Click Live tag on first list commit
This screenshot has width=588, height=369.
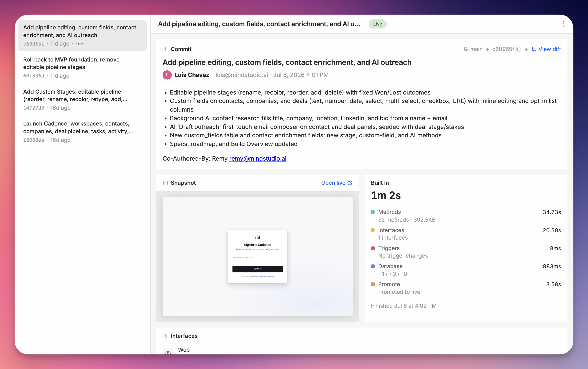click(80, 44)
